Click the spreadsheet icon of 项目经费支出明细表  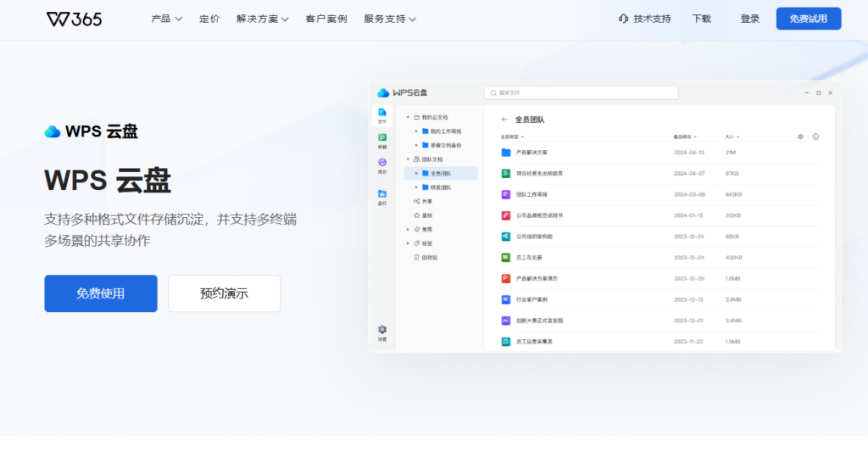pos(506,173)
